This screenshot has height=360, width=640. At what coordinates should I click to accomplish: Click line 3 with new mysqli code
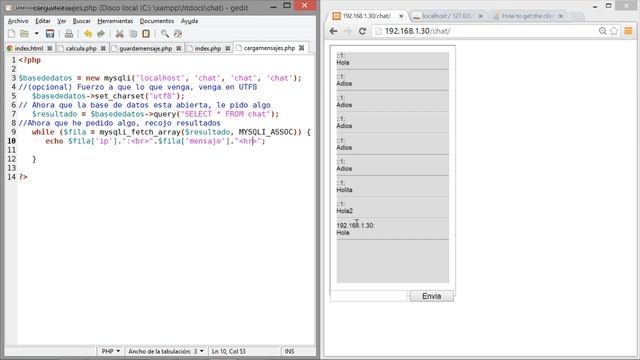point(160,78)
